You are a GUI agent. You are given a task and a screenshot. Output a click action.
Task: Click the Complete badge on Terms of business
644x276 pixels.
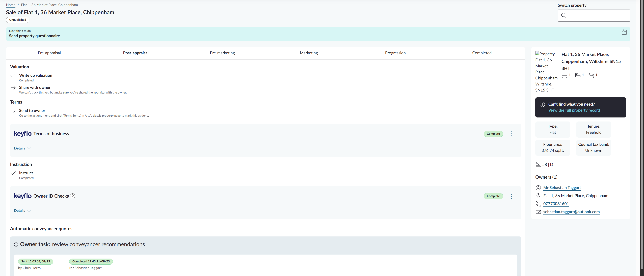[x=493, y=134]
